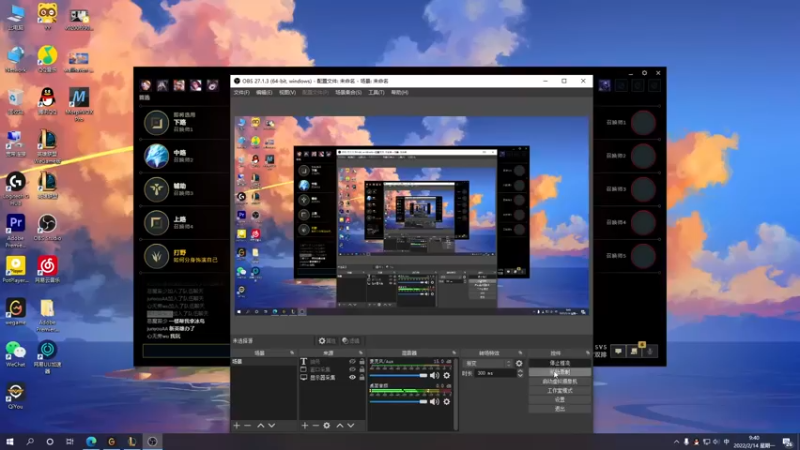Pop out the Controls dock panel
This screenshot has width=800, height=450.
tap(587, 353)
